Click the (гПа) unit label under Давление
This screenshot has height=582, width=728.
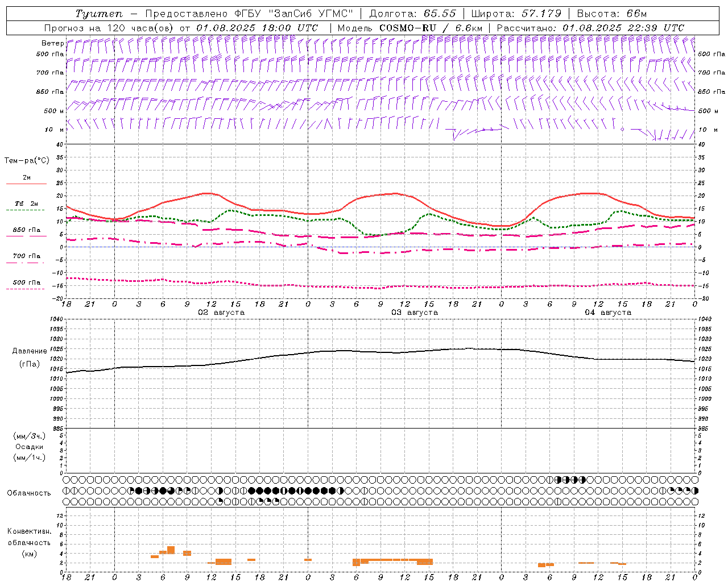29,364
